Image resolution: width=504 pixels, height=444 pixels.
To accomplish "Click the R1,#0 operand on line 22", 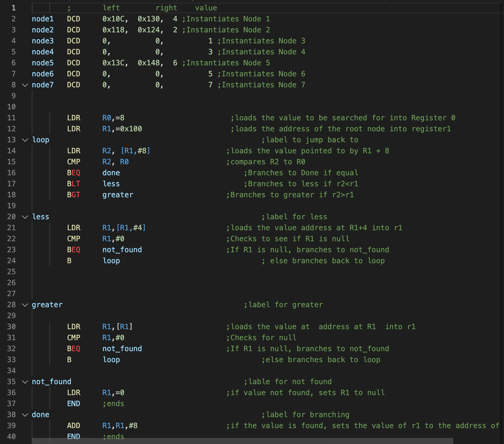I will (113, 239).
